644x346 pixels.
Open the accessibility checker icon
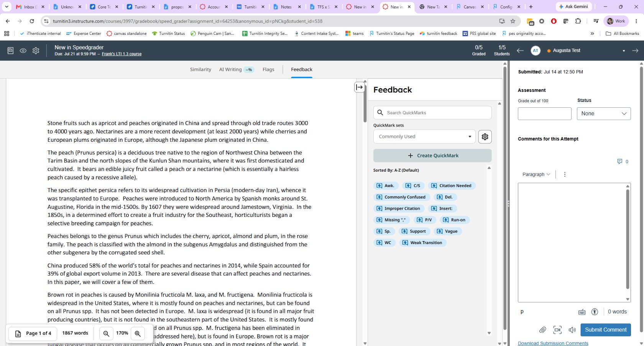click(595, 312)
